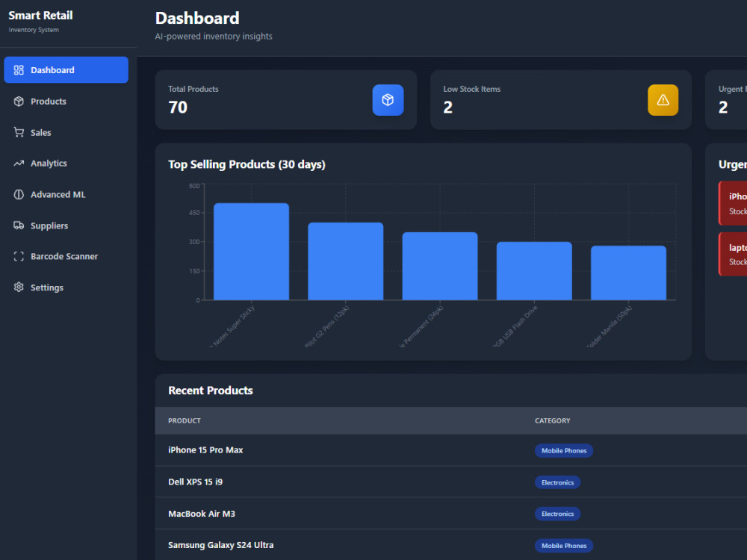Click the Low Stock Items count 2
The image size is (747, 560).
click(447, 108)
